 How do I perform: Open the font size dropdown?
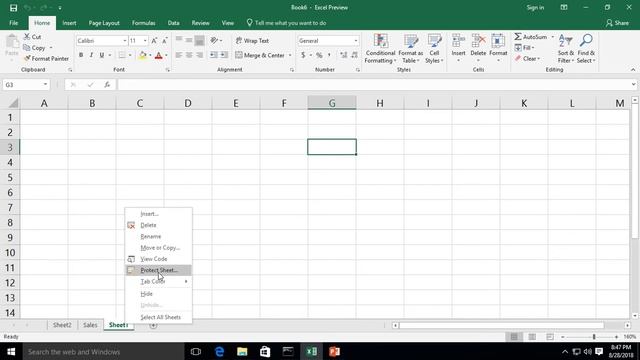145,41
